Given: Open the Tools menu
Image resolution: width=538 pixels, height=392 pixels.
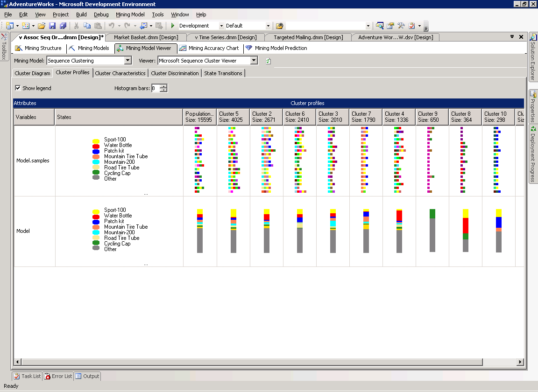Looking at the screenshot, I should click(x=158, y=14).
